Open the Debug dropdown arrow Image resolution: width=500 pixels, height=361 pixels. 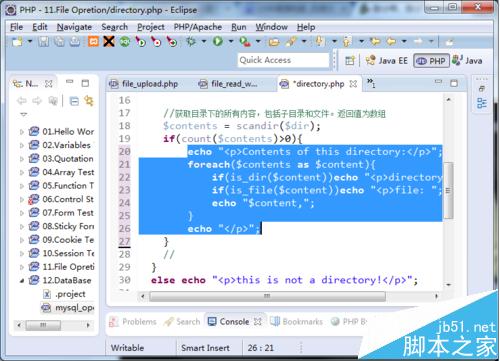coord(204,42)
